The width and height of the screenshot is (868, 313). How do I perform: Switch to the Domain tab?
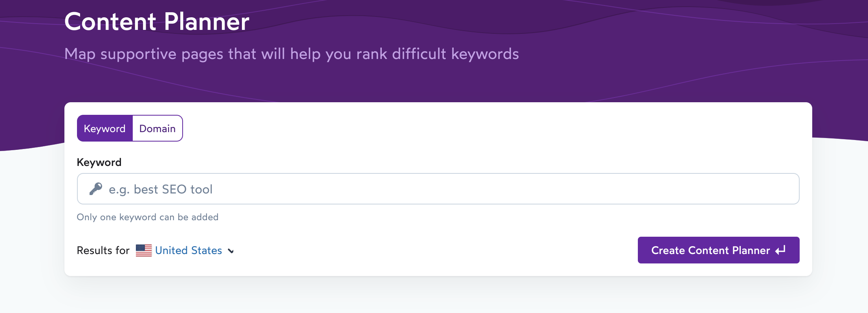coord(157,129)
